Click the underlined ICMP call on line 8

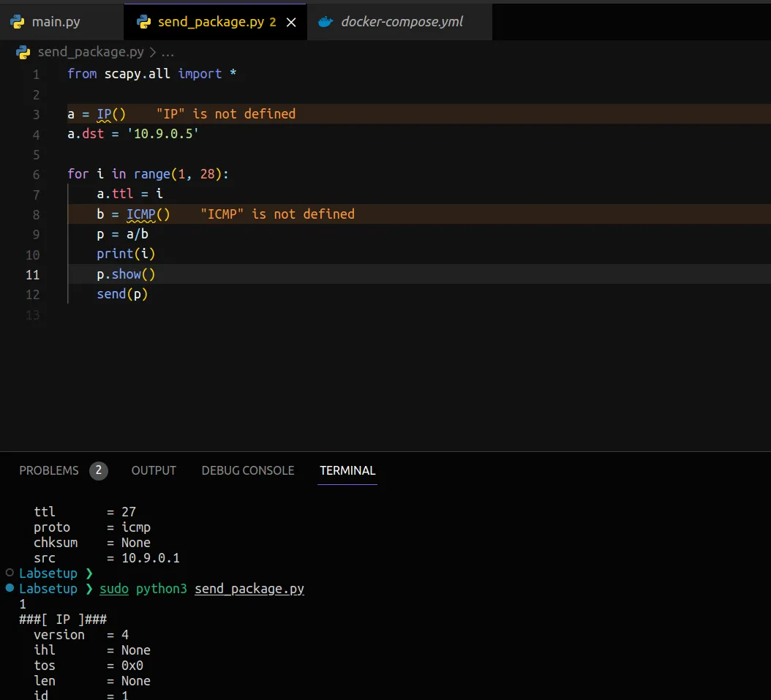140,214
